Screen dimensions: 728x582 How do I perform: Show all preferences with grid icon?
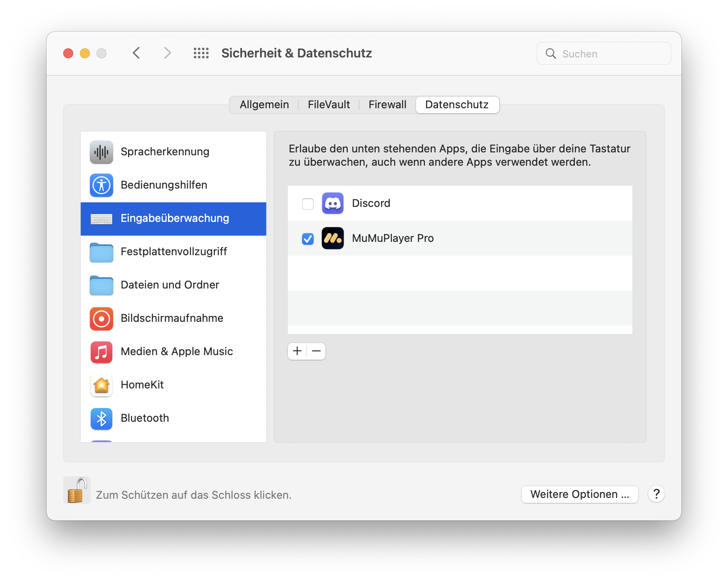[201, 53]
